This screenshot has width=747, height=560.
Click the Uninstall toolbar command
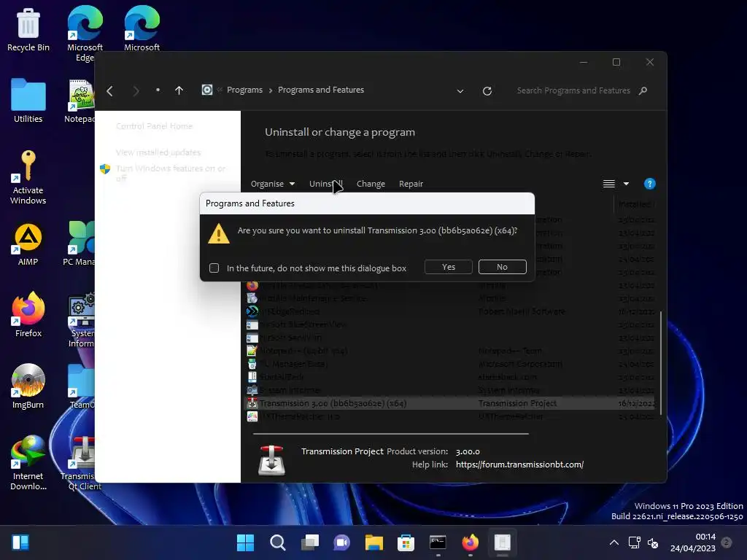[325, 184]
